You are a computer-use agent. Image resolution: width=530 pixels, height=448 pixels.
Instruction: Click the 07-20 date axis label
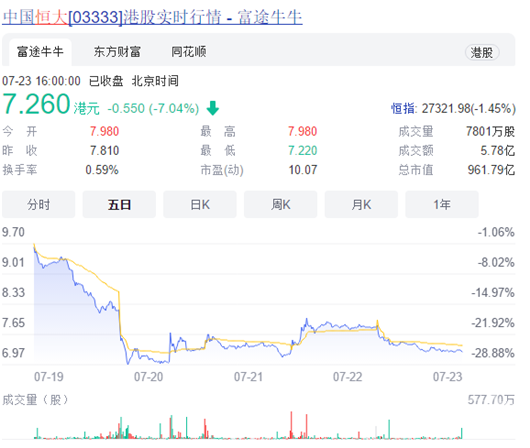click(148, 377)
